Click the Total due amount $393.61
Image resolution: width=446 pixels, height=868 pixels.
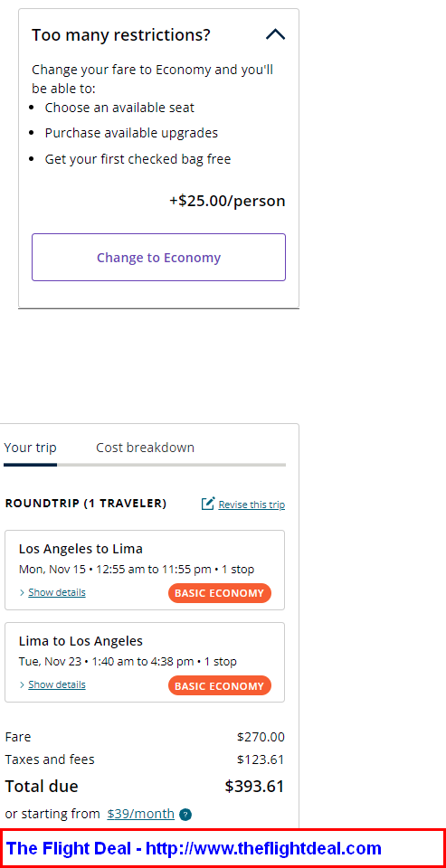[x=254, y=786]
